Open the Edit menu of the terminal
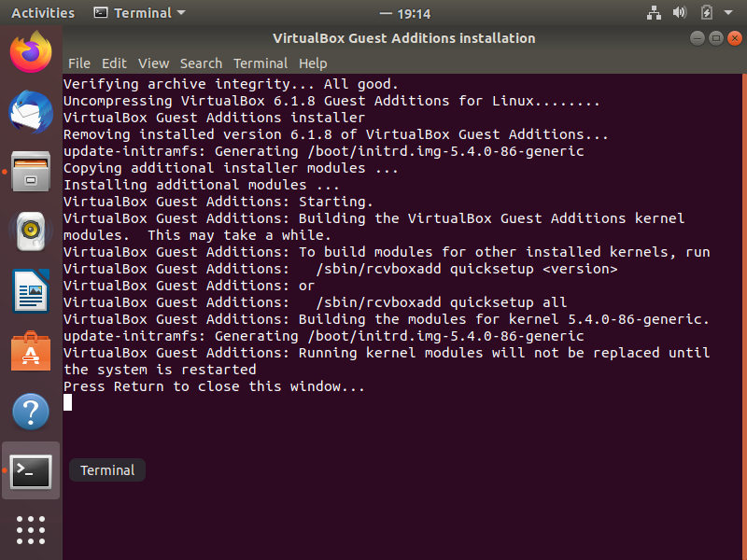 (x=114, y=63)
